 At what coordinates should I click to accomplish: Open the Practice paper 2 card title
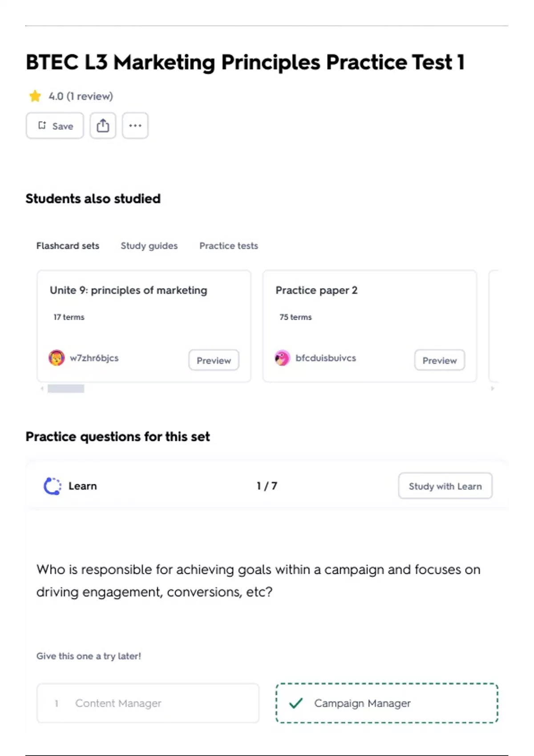click(x=316, y=290)
